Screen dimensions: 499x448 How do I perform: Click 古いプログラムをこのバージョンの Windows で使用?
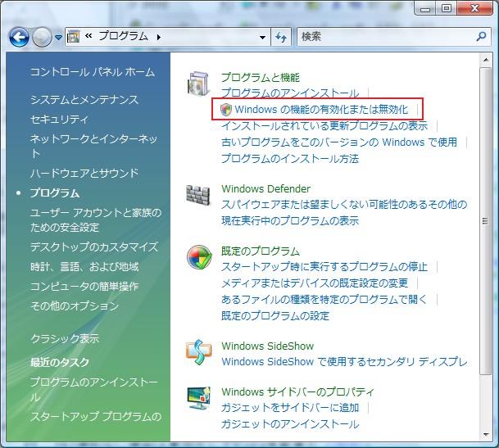[x=339, y=143]
